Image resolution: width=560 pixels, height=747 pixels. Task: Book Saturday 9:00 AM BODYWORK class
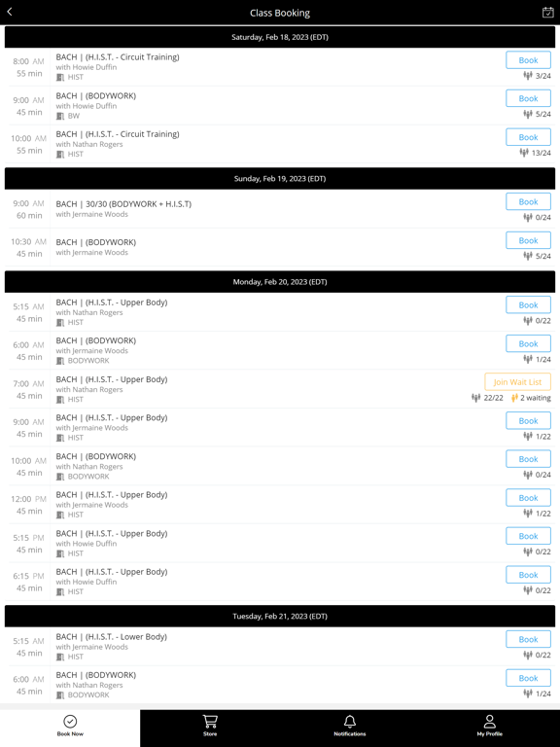[528, 98]
